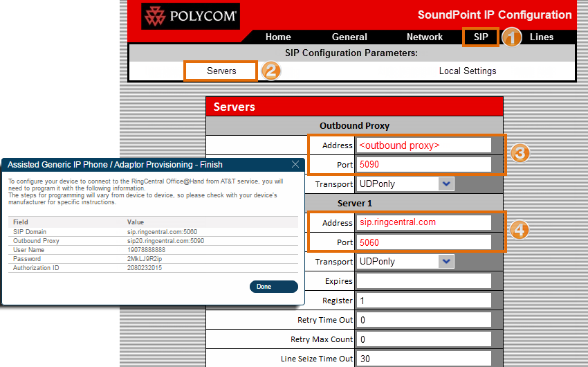Click the Authorization ID field label
Image resolution: width=588 pixels, height=367 pixels.
(x=36, y=268)
